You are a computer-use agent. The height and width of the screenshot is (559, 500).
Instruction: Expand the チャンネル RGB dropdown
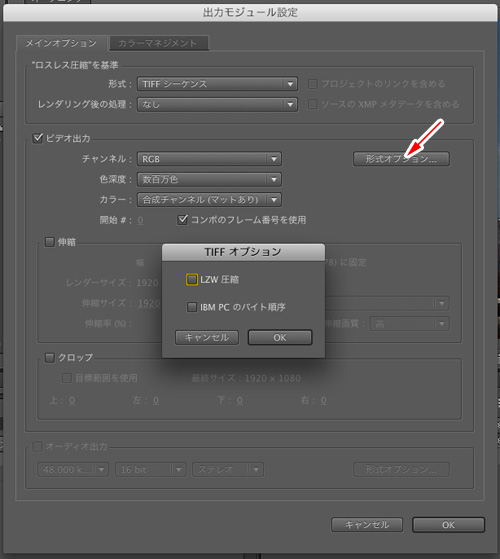pos(209,159)
